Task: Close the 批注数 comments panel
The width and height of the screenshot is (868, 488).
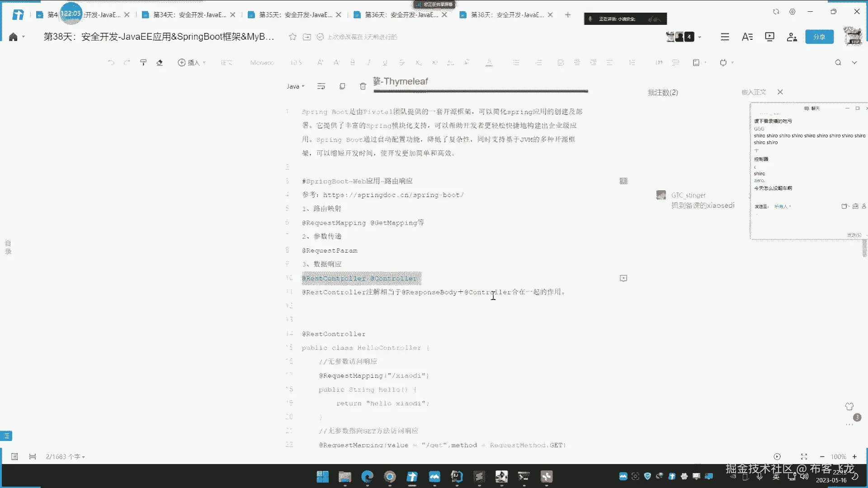Action: click(780, 92)
